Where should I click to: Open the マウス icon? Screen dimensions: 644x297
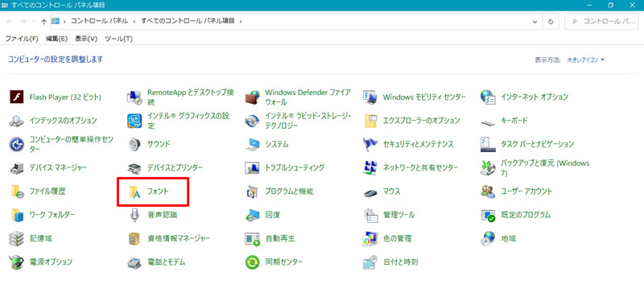click(x=370, y=192)
